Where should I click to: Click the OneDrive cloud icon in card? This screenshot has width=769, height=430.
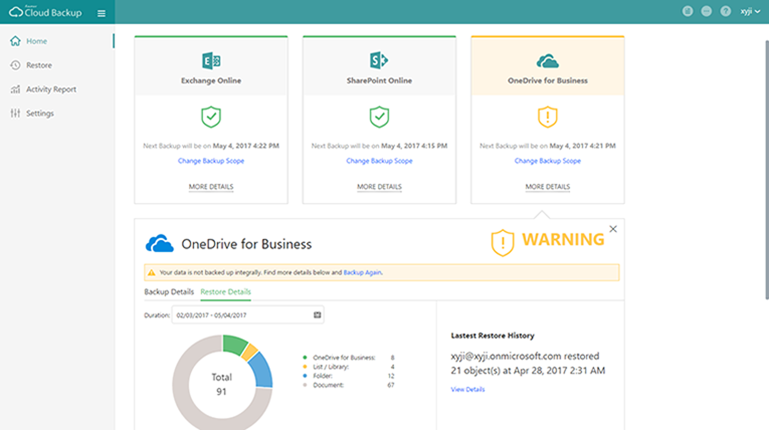click(x=547, y=61)
